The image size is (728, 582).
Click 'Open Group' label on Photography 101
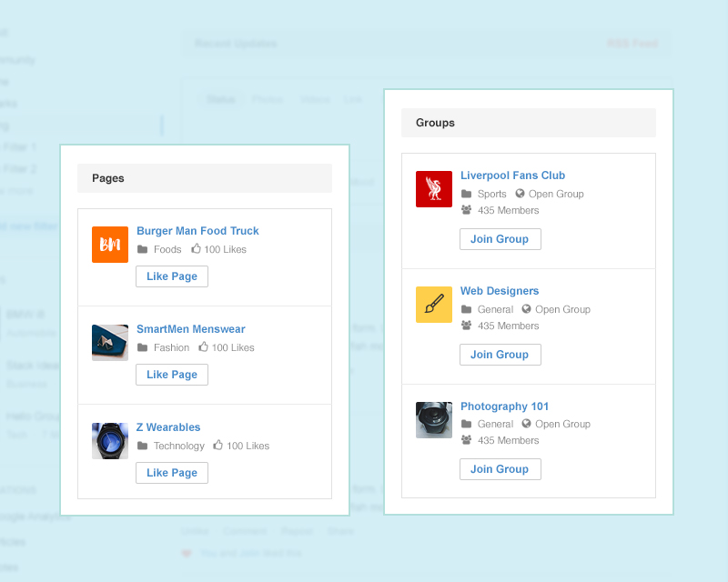(562, 424)
